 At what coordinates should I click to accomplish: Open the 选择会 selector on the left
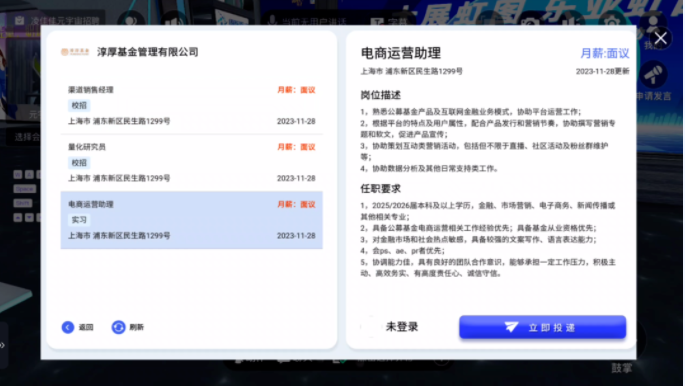point(26,137)
